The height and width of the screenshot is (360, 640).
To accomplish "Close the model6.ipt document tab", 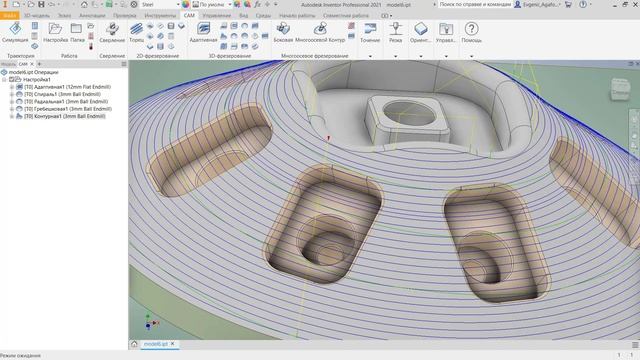I will [x=173, y=344].
